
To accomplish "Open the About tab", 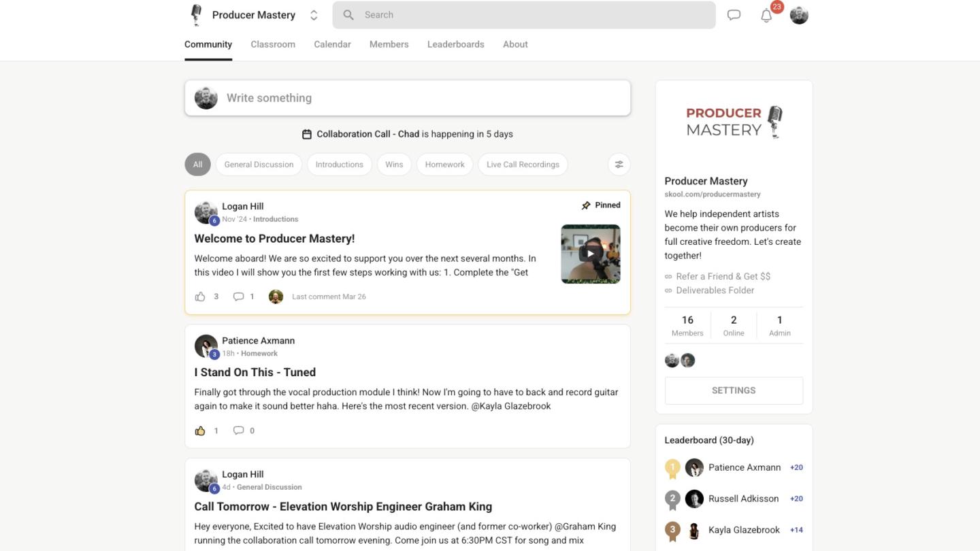I will coord(515,44).
